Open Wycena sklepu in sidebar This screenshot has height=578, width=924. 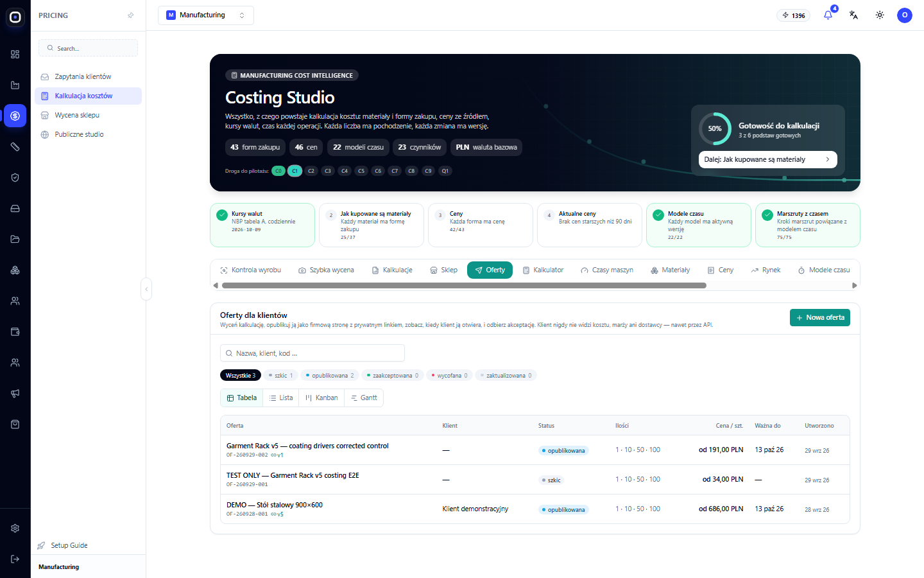[x=88, y=115]
